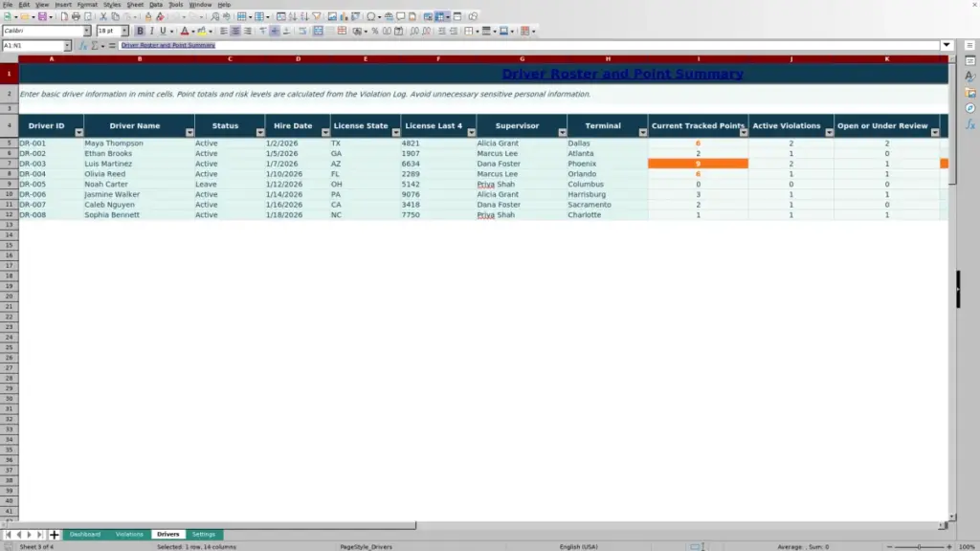The width and height of the screenshot is (980, 551).
Task: Open font size dropdown arrow
Action: pyautogui.click(x=124, y=31)
